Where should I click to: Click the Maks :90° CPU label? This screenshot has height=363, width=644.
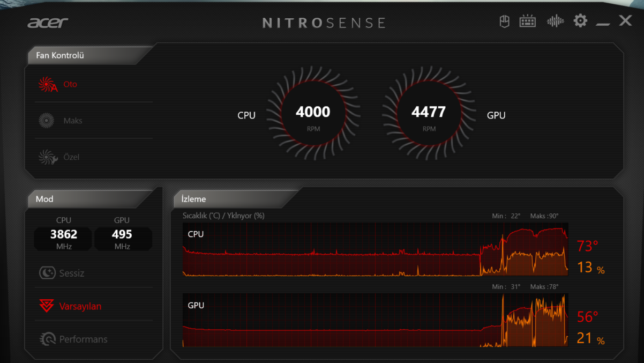click(544, 216)
